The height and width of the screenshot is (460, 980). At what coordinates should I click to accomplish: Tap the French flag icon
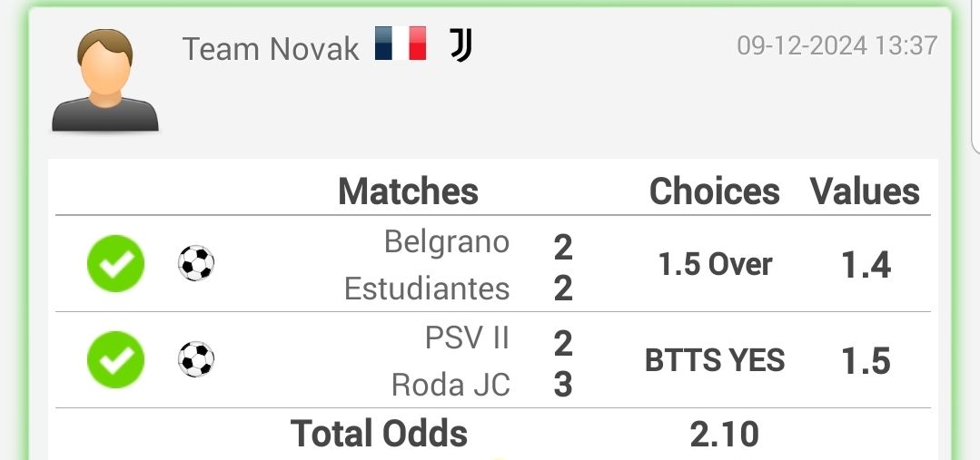tap(401, 44)
